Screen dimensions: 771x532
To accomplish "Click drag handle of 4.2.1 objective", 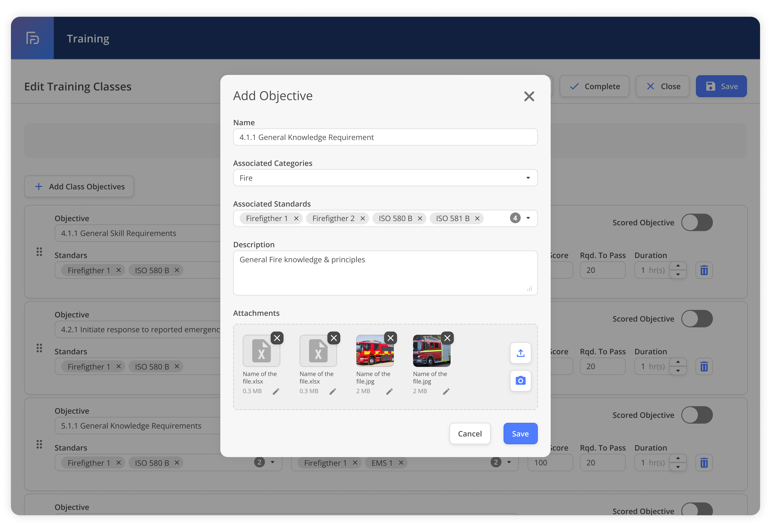I will coord(39,348).
